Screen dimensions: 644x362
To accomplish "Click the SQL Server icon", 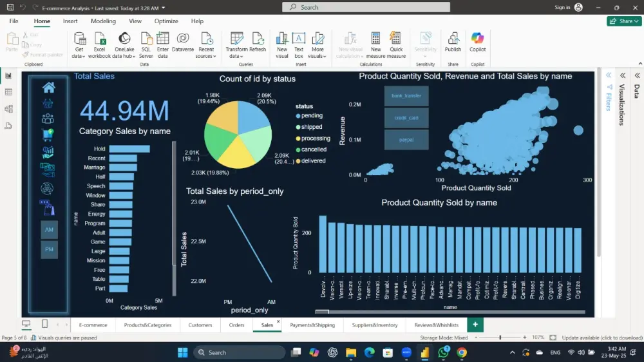I will point(146,45).
